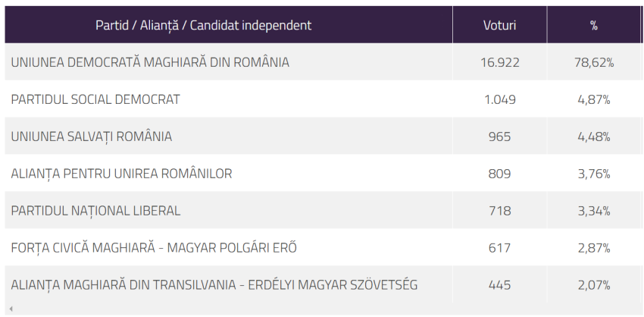The width and height of the screenshot is (644, 317).
Task: Select the Partidul Social Democrat party name
Action: [95, 99]
